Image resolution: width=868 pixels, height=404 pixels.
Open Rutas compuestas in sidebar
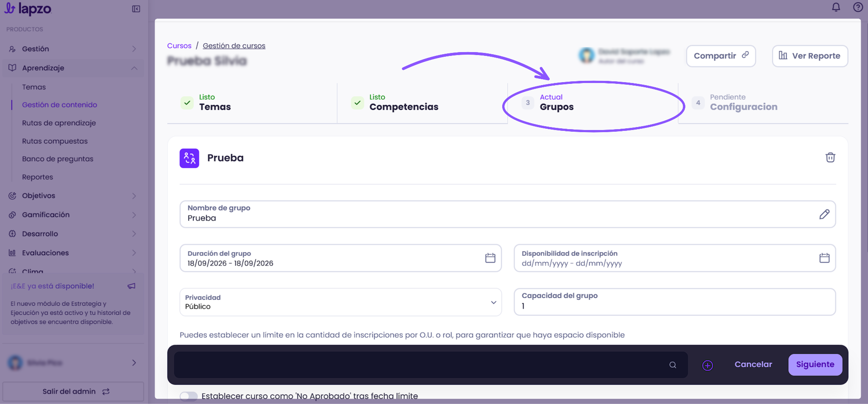tap(55, 141)
